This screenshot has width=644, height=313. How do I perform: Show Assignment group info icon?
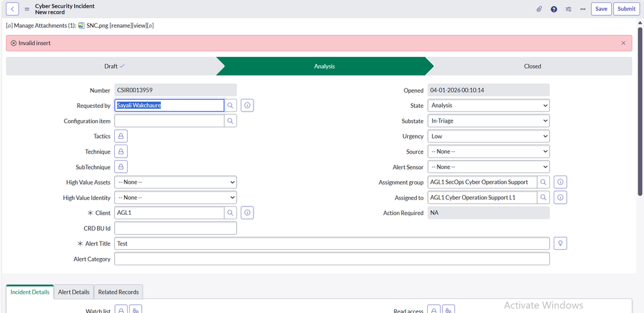561,182
